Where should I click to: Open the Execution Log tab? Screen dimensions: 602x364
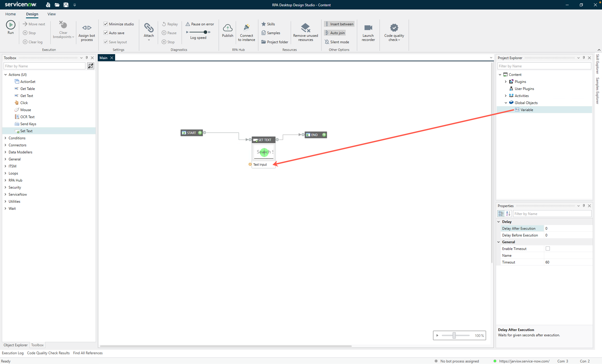tap(13, 353)
